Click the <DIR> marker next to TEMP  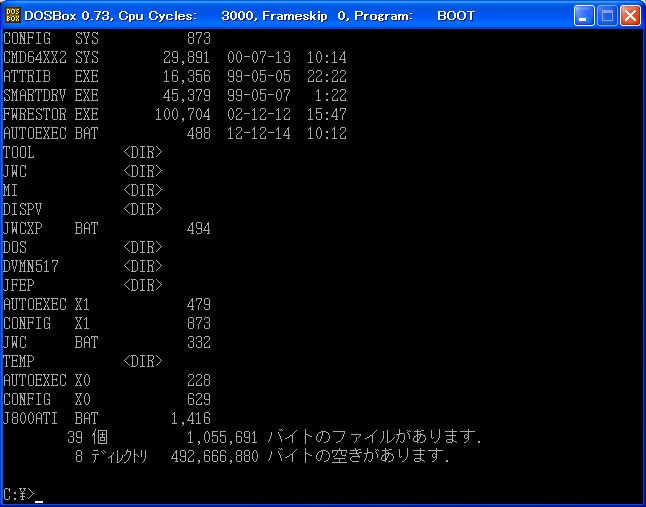pos(143,362)
